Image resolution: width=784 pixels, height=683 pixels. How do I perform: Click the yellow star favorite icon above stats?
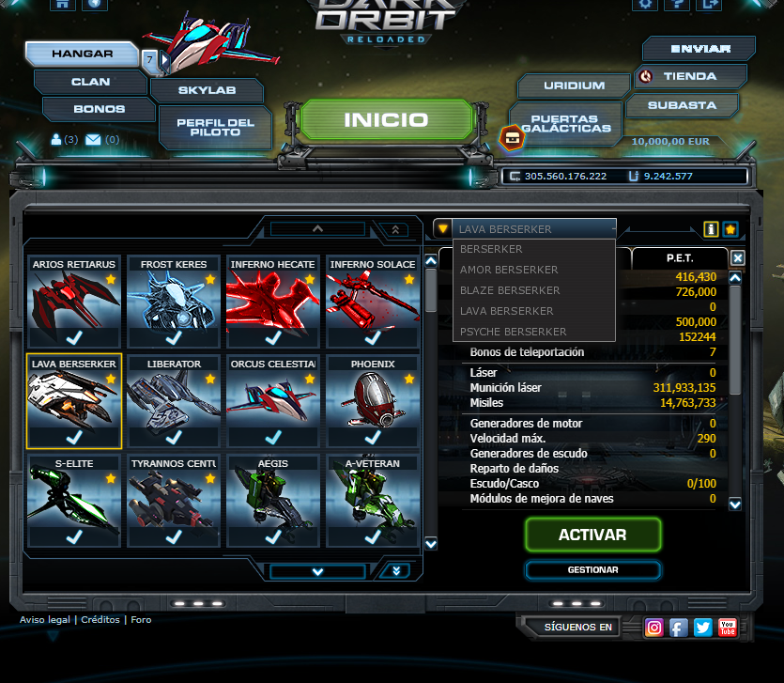(x=730, y=229)
